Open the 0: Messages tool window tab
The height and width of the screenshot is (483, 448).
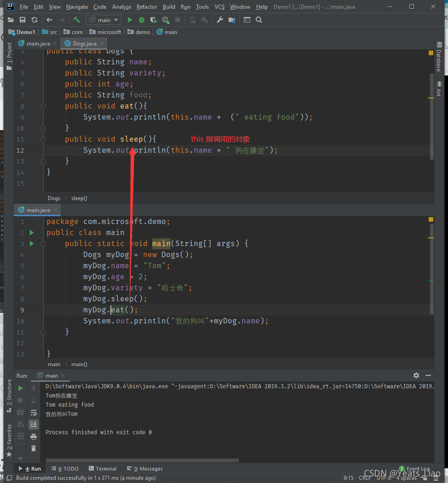[145, 469]
